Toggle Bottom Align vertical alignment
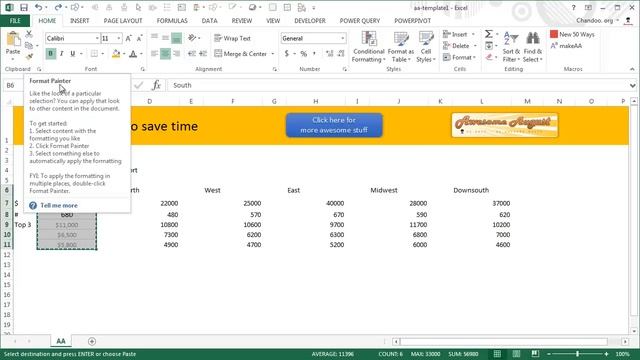The image size is (640, 360). pos(176,38)
